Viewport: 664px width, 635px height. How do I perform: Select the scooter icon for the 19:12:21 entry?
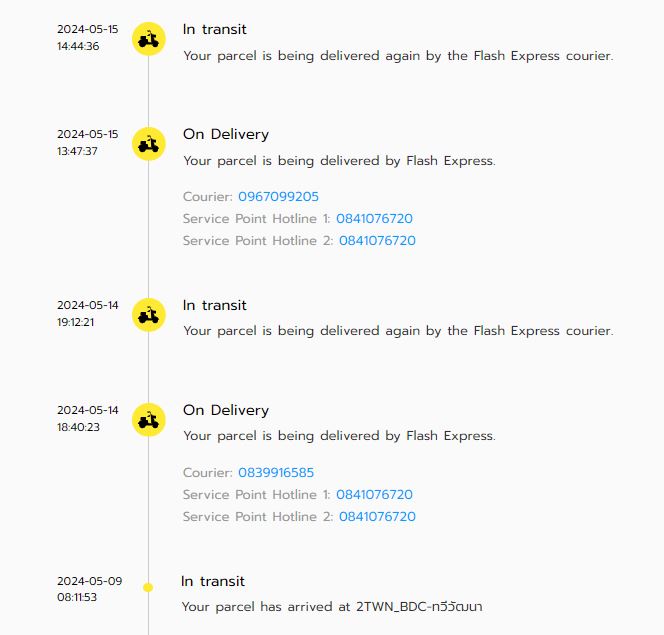(x=149, y=315)
